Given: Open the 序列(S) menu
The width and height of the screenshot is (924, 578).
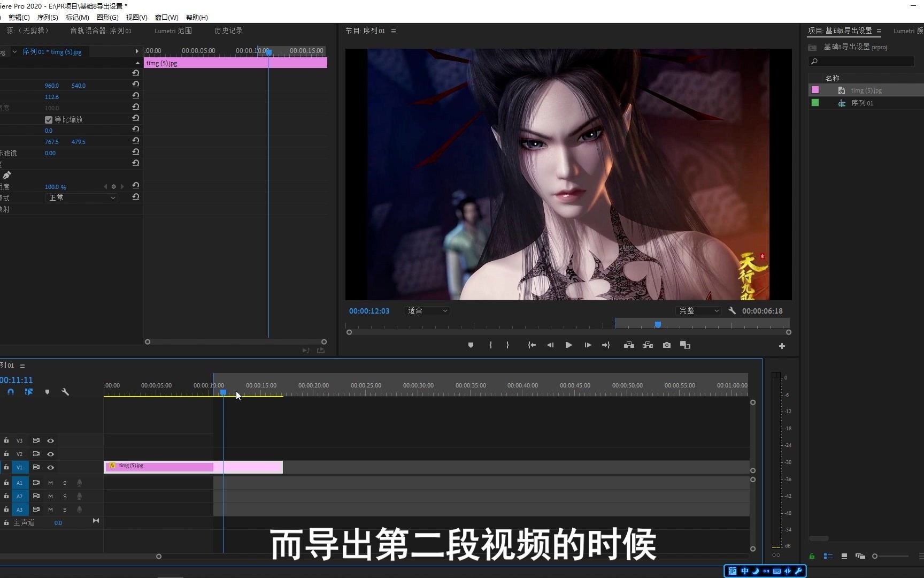Looking at the screenshot, I should 48,18.
